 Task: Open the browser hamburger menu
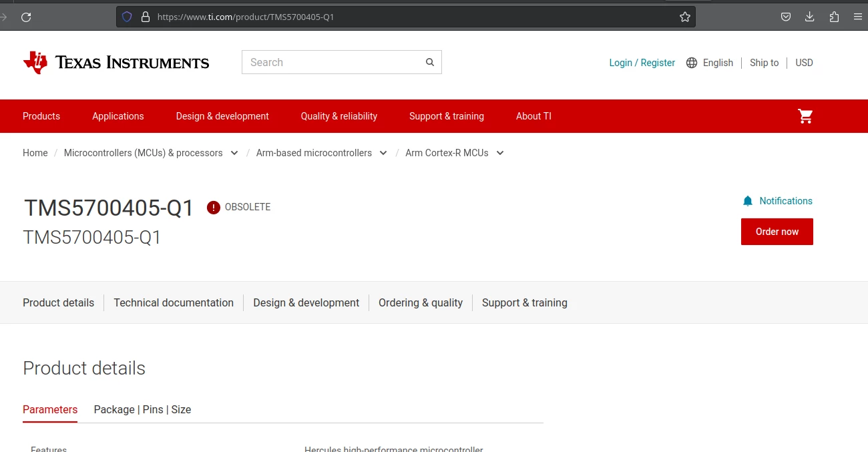click(x=858, y=17)
